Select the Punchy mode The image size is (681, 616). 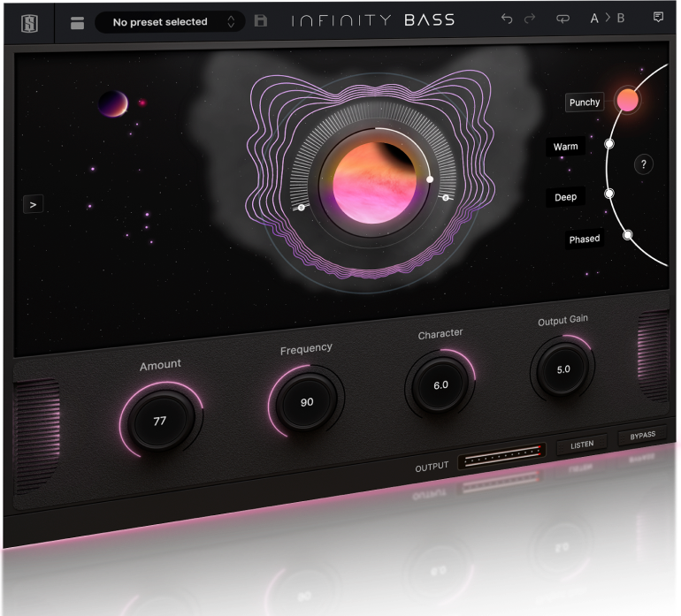[x=585, y=103]
